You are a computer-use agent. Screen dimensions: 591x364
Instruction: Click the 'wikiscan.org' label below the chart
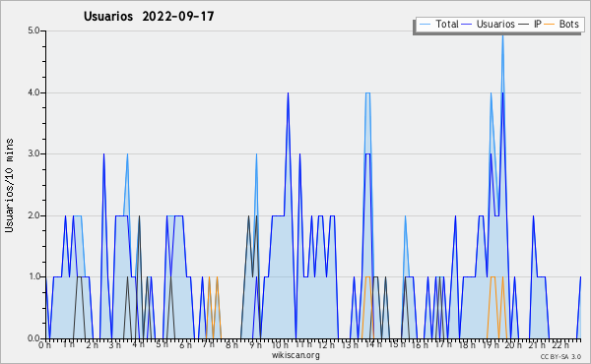[295, 355]
